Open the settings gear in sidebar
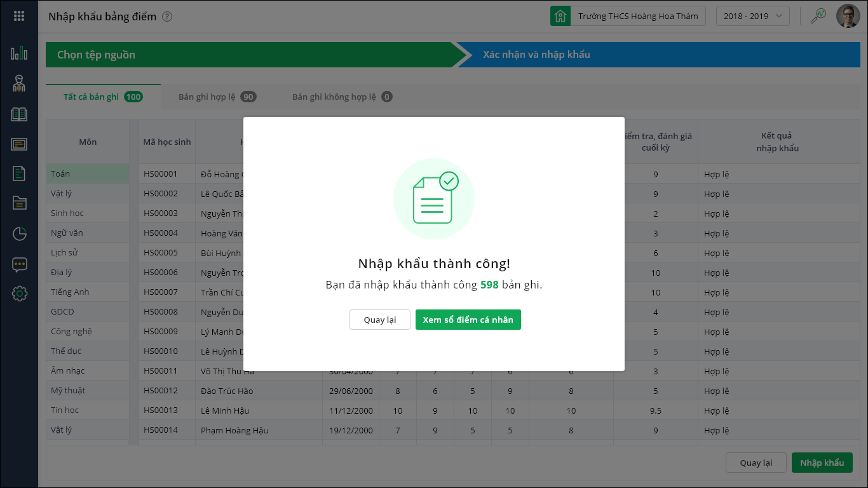The height and width of the screenshot is (488, 868). (x=19, y=294)
